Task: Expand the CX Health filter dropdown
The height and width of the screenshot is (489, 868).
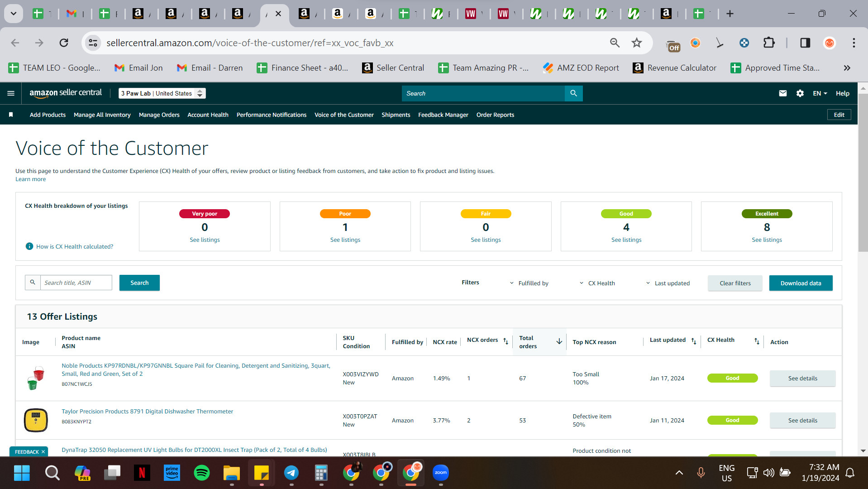Action: tap(597, 283)
